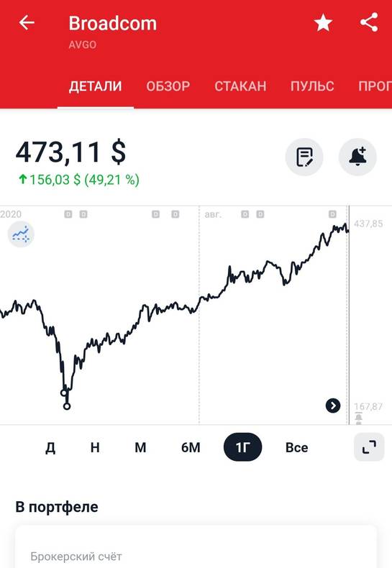This screenshot has width=392, height=568.
Task: Add a price alert bell
Action: pos(357,157)
